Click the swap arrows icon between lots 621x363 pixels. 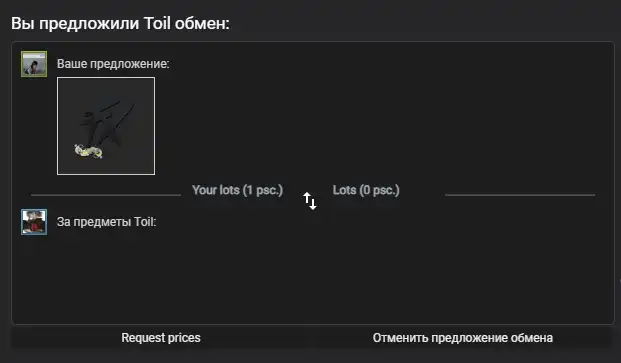pyautogui.click(x=310, y=201)
